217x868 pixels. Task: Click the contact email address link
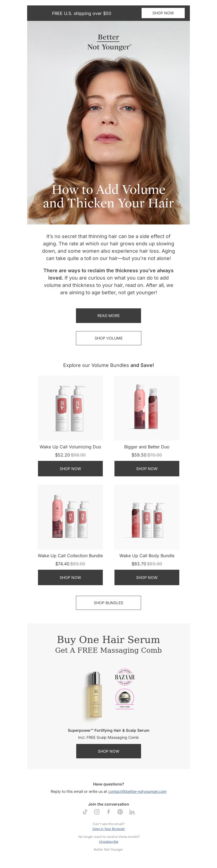[x=137, y=791]
